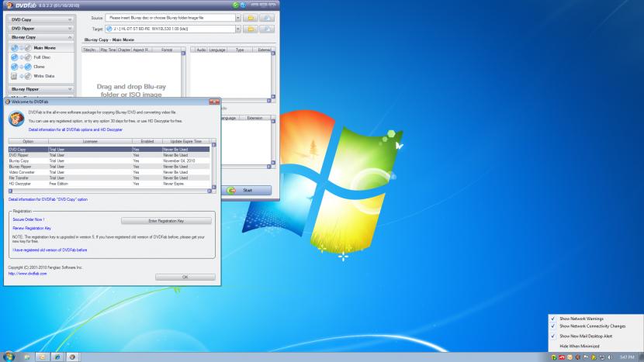Click Start button in DVDFab main window
The height and width of the screenshot is (362, 644).
tap(248, 191)
